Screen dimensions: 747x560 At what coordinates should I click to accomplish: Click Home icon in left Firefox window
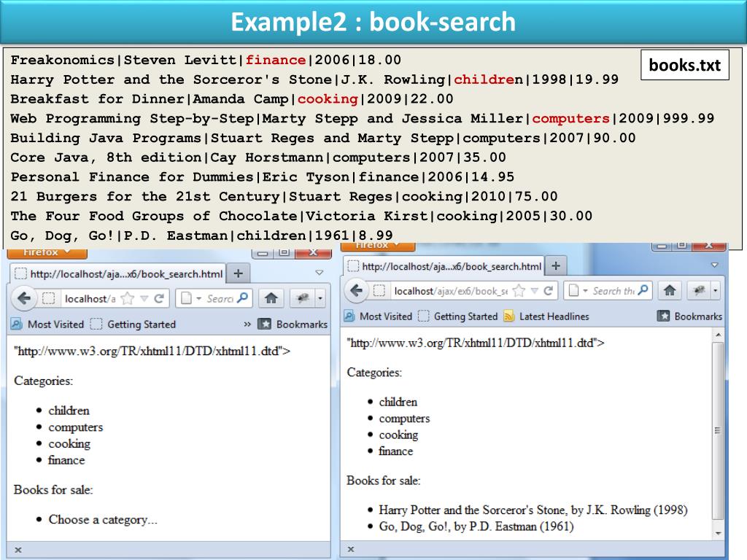(x=271, y=298)
